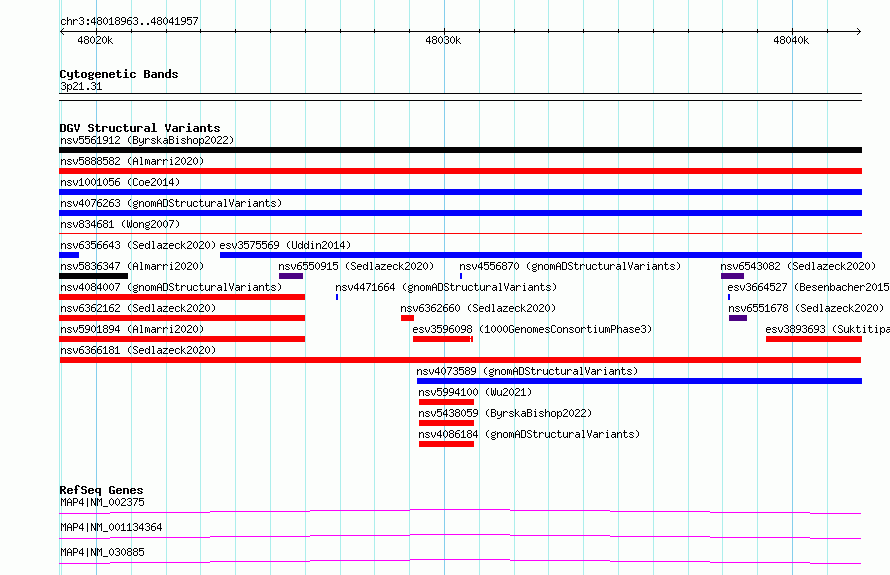Viewport: 890px width, 575px height.
Task: Open nsv5901894 (Almarri2020) variant
Action: coord(132,329)
